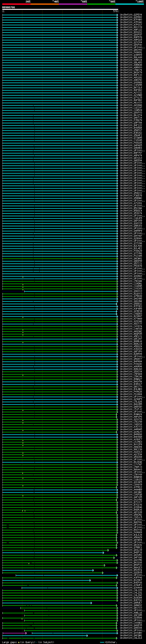146x644 pixels.
Task: Select the UniRef100_B7FHR0 hit entry
Action: click(x=131, y=20)
